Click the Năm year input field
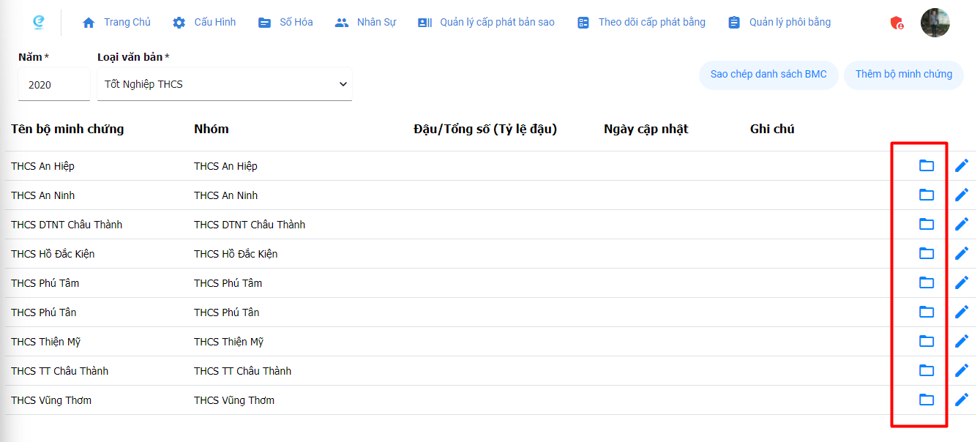The image size is (980, 442). coord(53,85)
